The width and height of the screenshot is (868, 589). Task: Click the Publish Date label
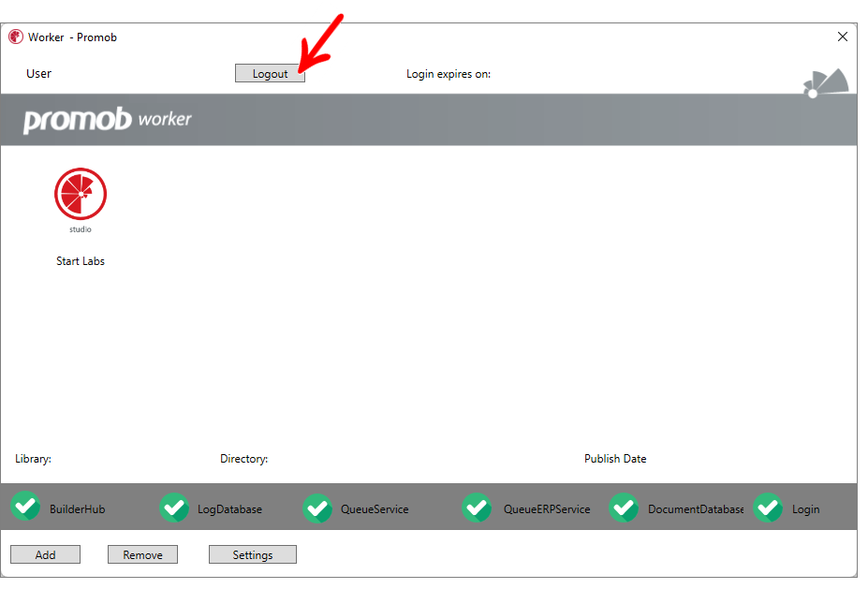(x=615, y=459)
